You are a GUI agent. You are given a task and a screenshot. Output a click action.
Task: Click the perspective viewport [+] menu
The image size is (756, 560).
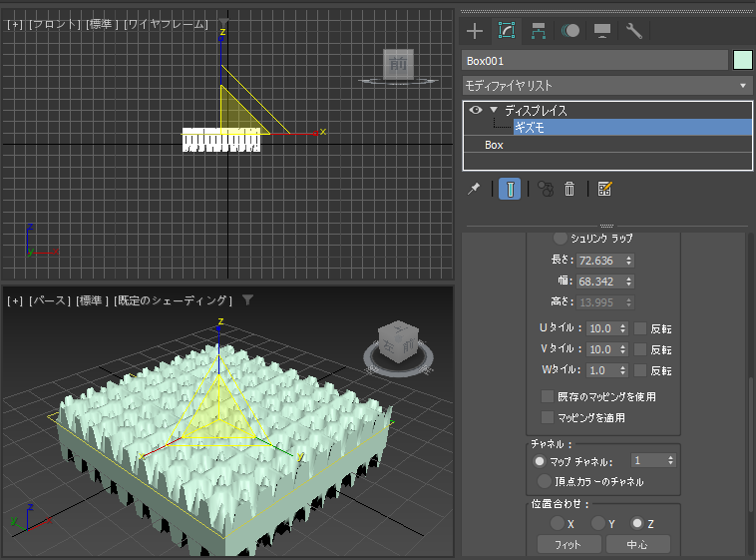pyautogui.click(x=15, y=300)
